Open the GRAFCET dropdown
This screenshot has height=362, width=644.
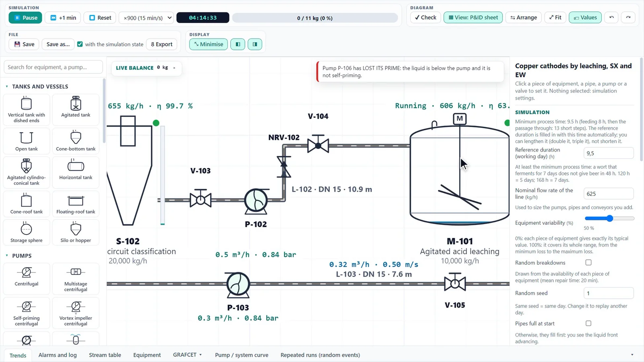187,355
